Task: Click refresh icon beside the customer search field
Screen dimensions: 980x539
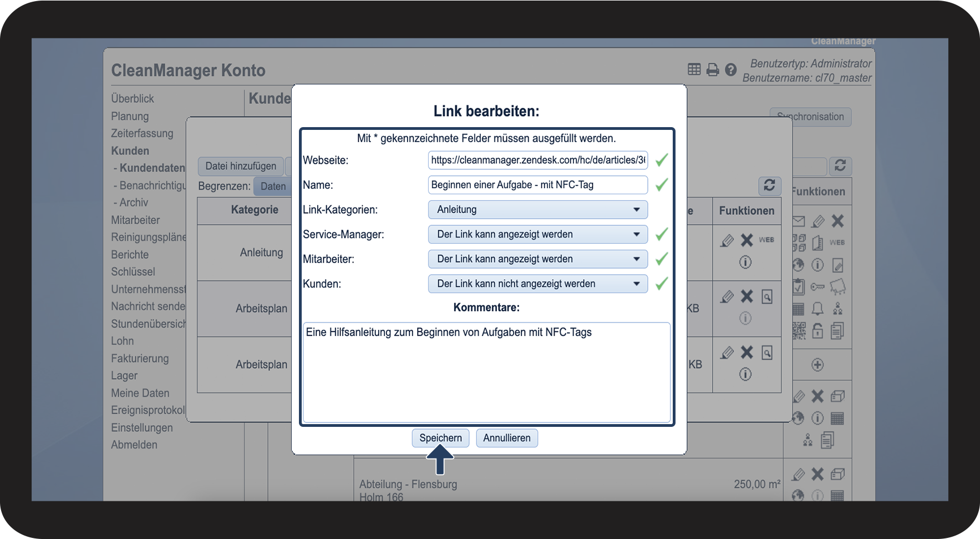Action: coord(840,166)
